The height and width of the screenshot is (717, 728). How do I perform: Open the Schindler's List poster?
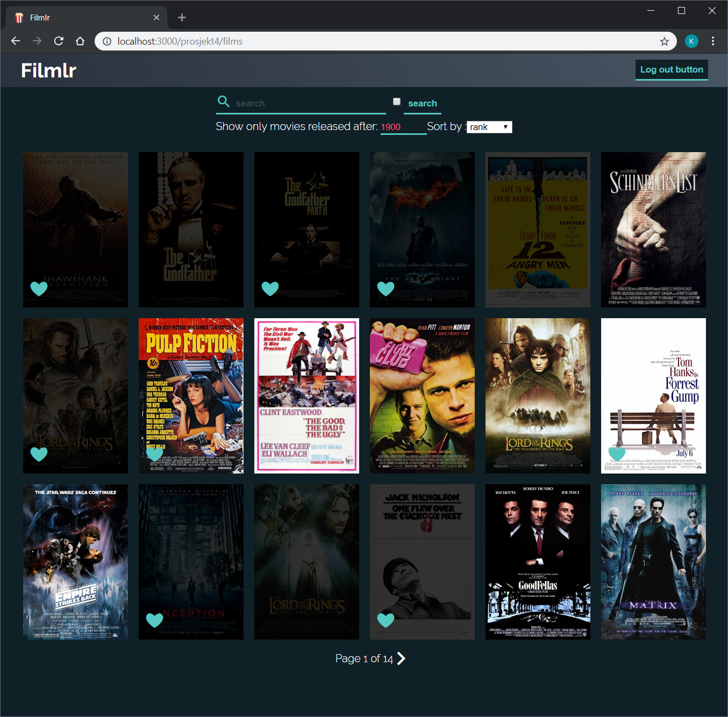[x=653, y=230]
